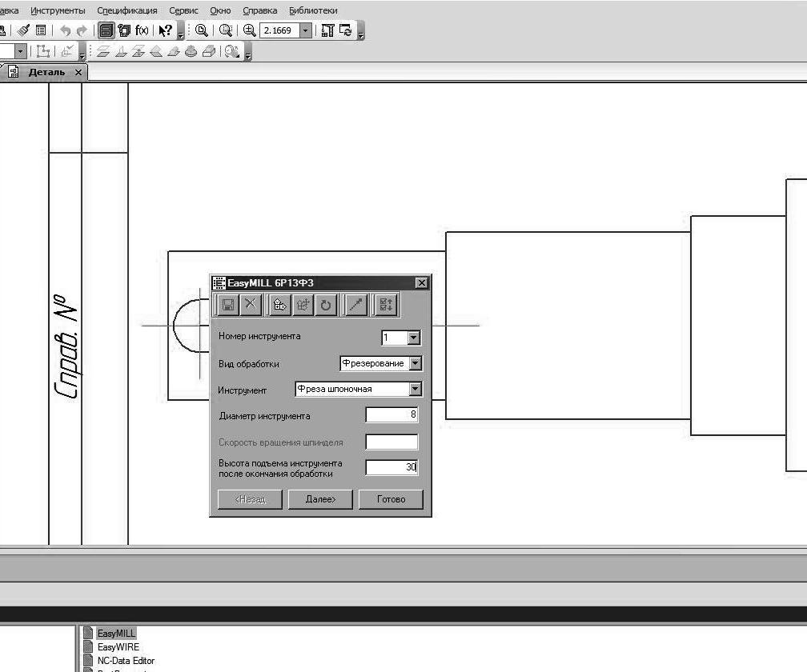Click the delete X icon in EasyMILL toolbar
The image size is (807, 672).
coord(250,305)
